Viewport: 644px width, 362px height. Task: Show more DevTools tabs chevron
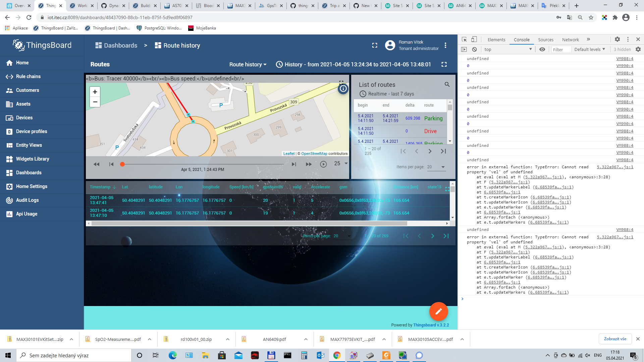pos(588,39)
